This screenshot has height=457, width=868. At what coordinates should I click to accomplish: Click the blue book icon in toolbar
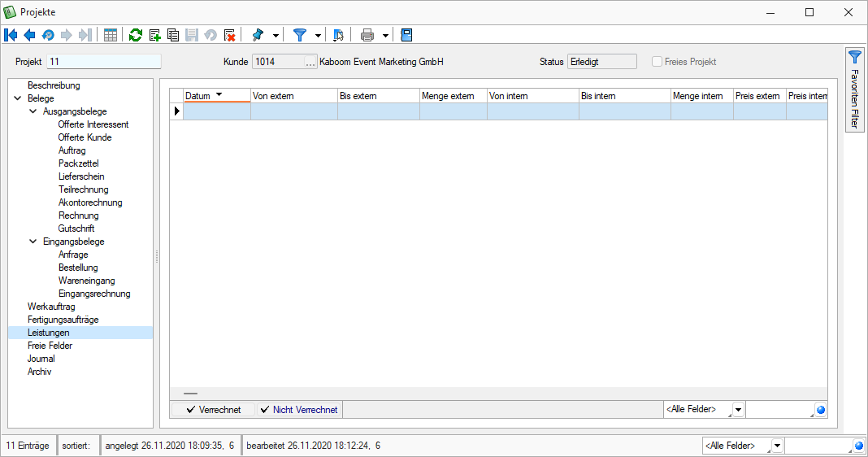click(406, 36)
